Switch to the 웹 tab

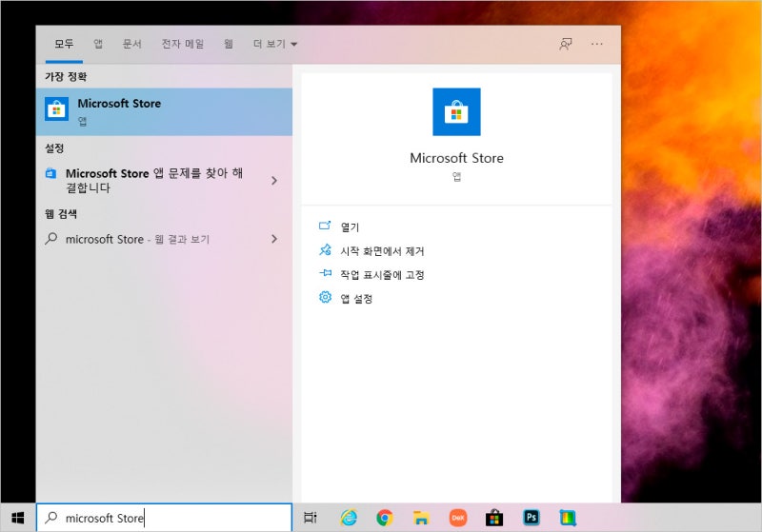229,44
